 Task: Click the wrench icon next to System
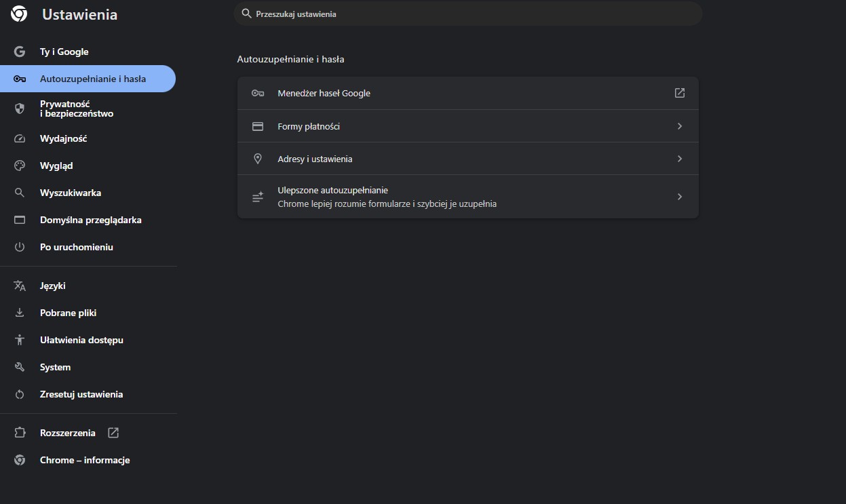[x=20, y=367]
